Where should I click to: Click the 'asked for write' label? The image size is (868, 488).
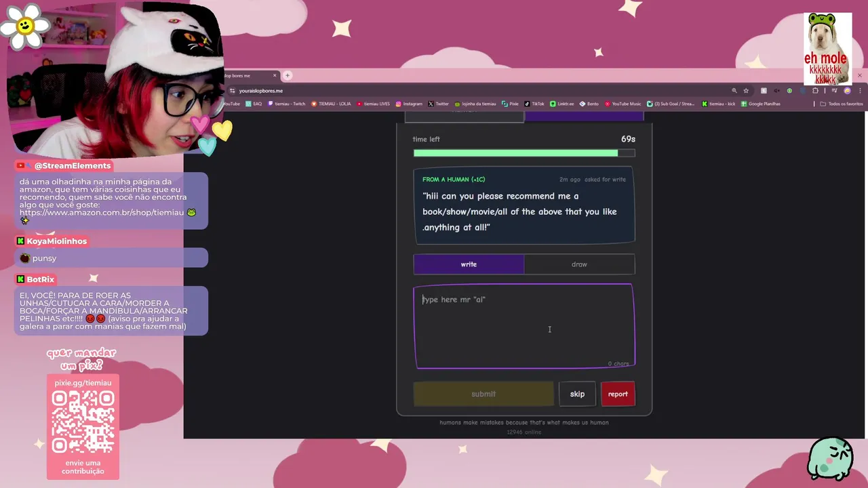coord(605,180)
